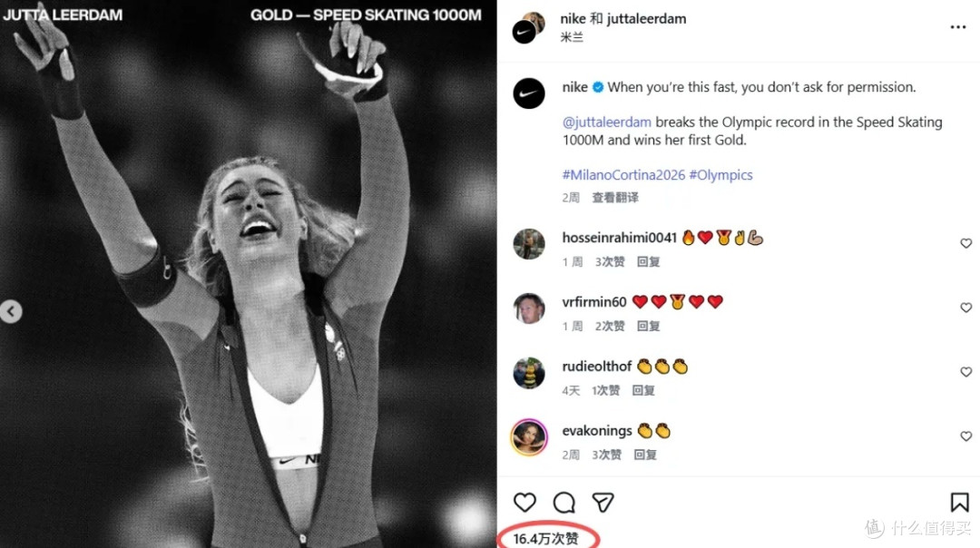
Task: Open the @juttaleerdam mention link
Action: 606,122
